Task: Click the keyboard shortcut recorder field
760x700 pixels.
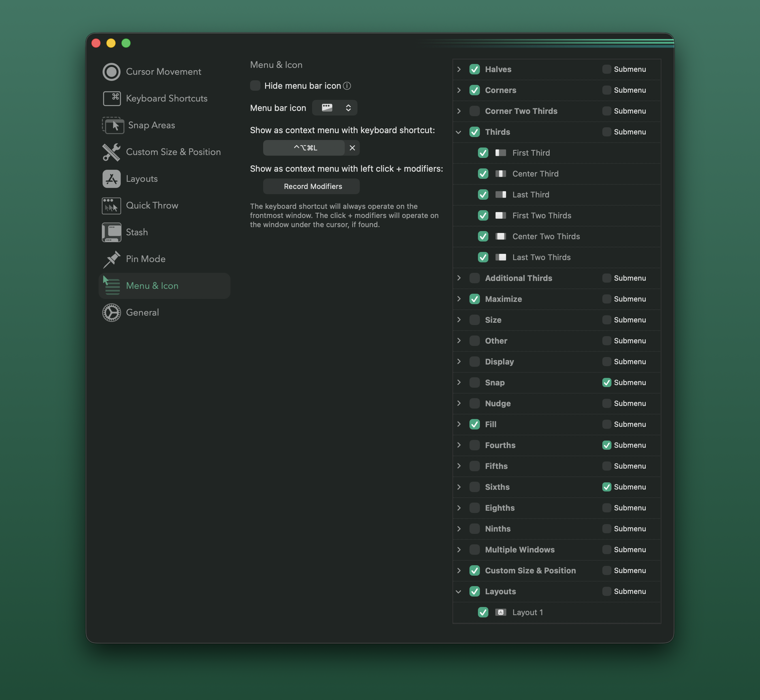Action: pyautogui.click(x=304, y=148)
